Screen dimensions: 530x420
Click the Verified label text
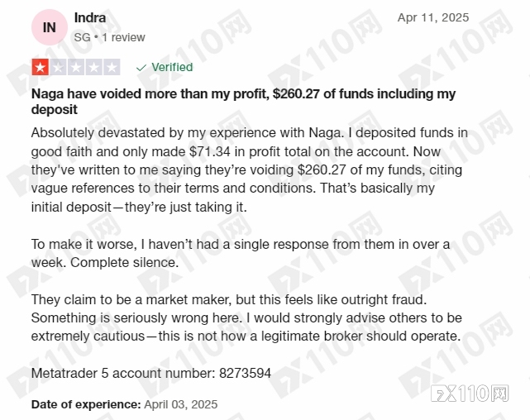tap(172, 67)
